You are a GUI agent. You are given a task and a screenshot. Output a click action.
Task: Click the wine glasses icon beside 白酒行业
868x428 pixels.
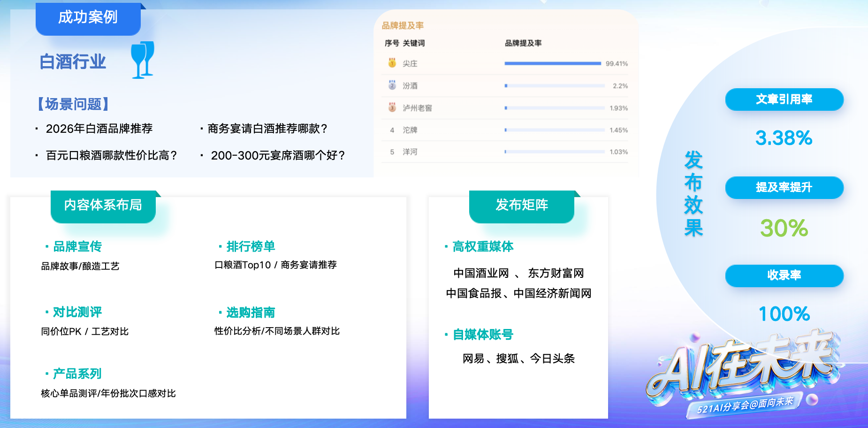pos(143,60)
